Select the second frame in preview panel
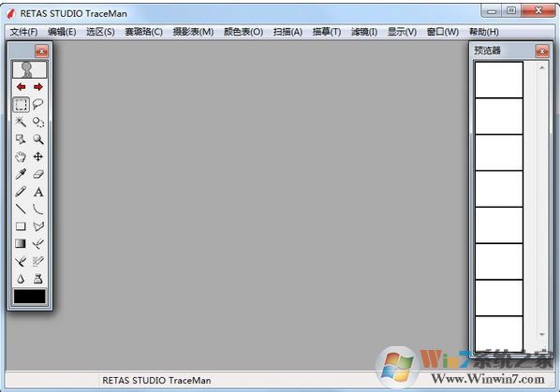 pos(499,116)
